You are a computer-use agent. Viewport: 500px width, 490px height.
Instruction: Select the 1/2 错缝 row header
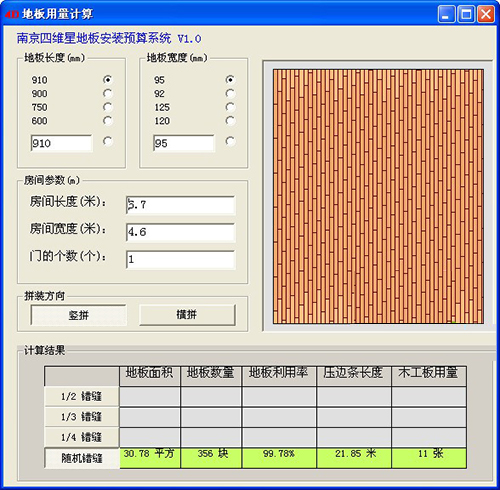point(82,397)
